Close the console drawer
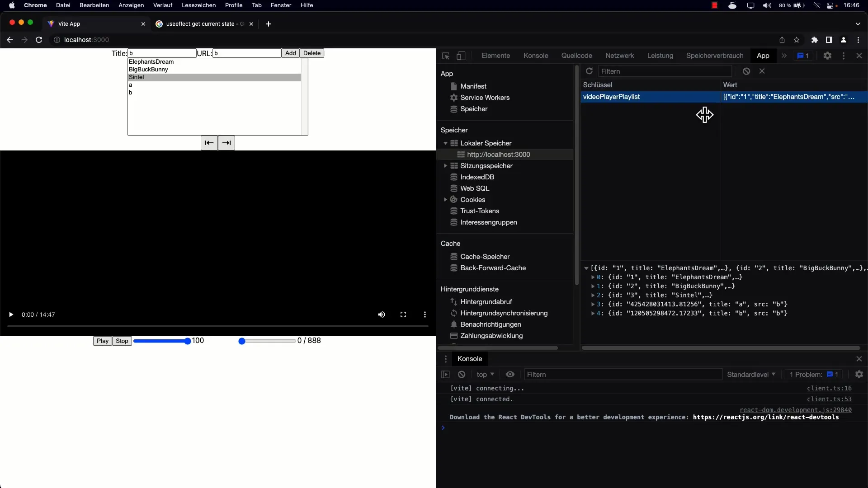Screen dimensions: 868x488 859,359
